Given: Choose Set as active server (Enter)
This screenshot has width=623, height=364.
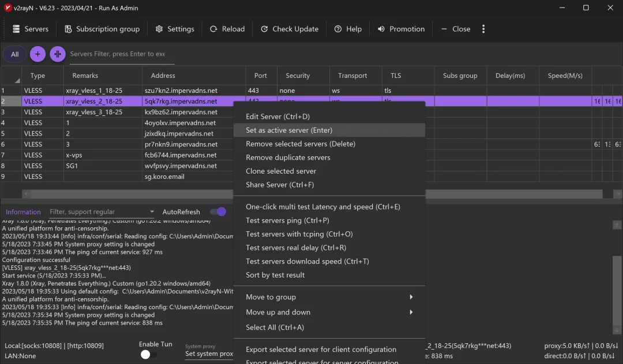Looking at the screenshot, I should pos(329,130).
